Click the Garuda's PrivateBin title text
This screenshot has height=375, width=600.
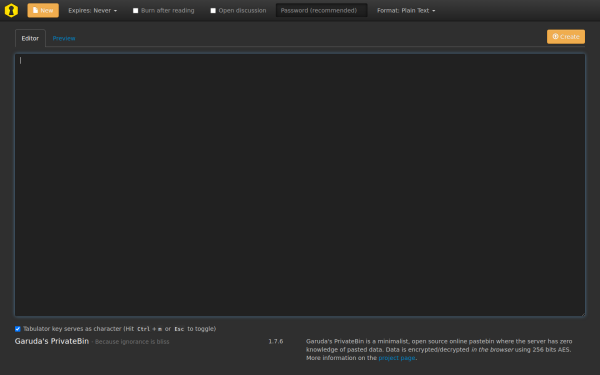pyautogui.click(x=52, y=341)
